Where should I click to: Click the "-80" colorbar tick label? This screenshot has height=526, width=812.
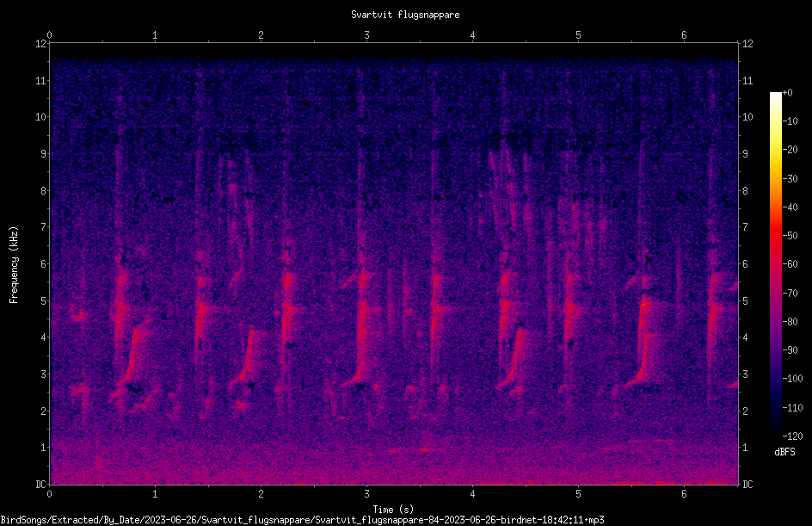(790, 322)
